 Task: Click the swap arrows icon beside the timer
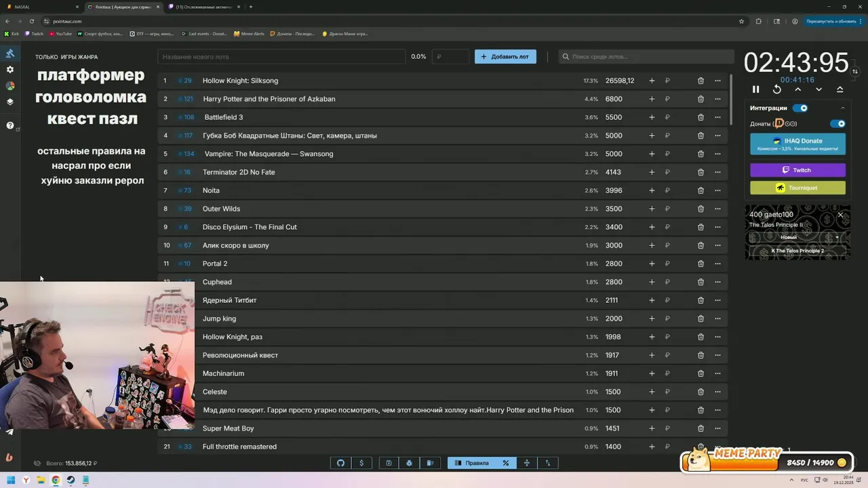coord(855,71)
